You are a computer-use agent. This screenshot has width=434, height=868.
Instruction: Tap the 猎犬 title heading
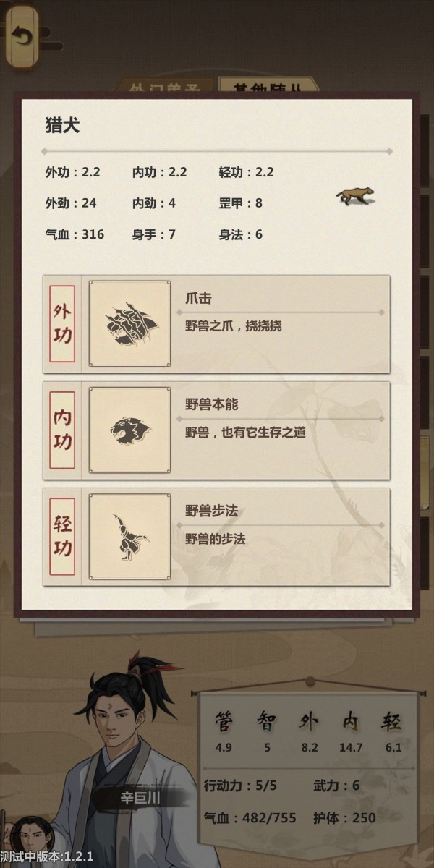tap(62, 126)
